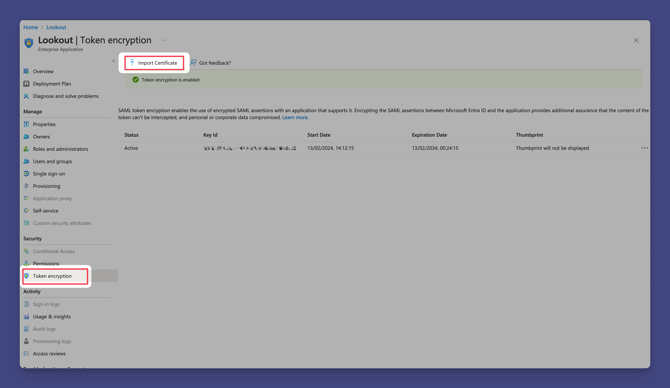Open the Deployment Plan page
The height and width of the screenshot is (388, 670).
tap(52, 84)
